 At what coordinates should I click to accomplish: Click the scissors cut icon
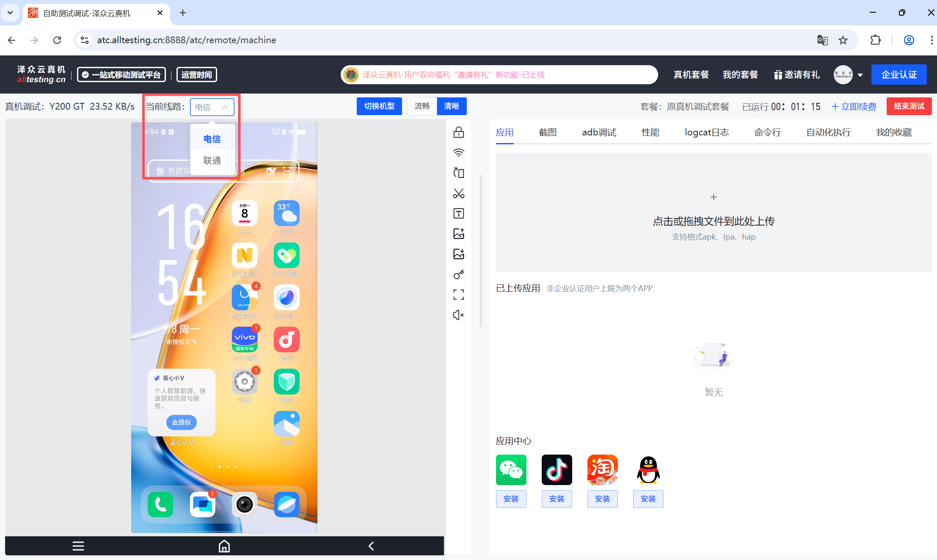(x=459, y=193)
